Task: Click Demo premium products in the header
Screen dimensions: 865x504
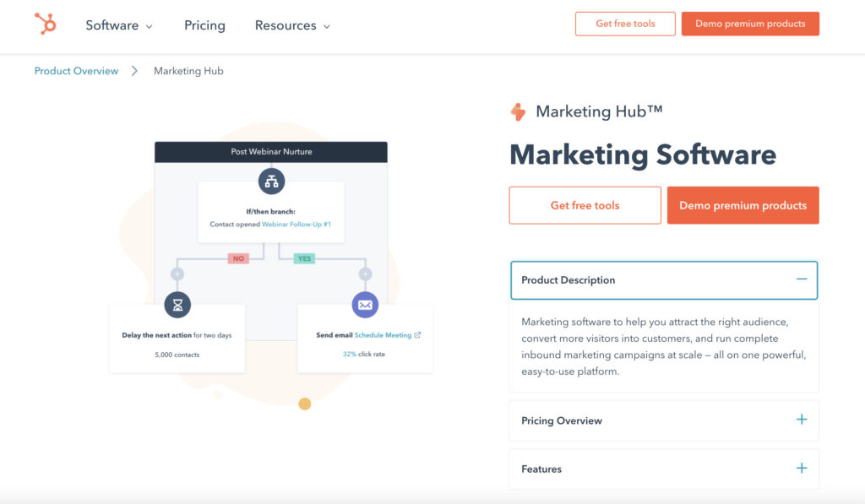Action: [750, 24]
